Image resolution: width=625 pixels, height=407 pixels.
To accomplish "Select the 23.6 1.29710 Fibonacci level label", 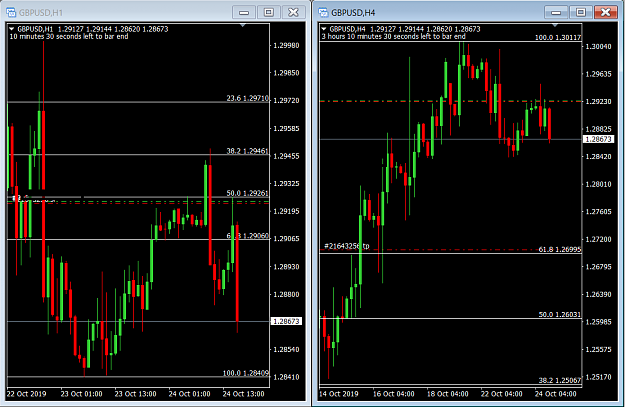I will click(248, 98).
